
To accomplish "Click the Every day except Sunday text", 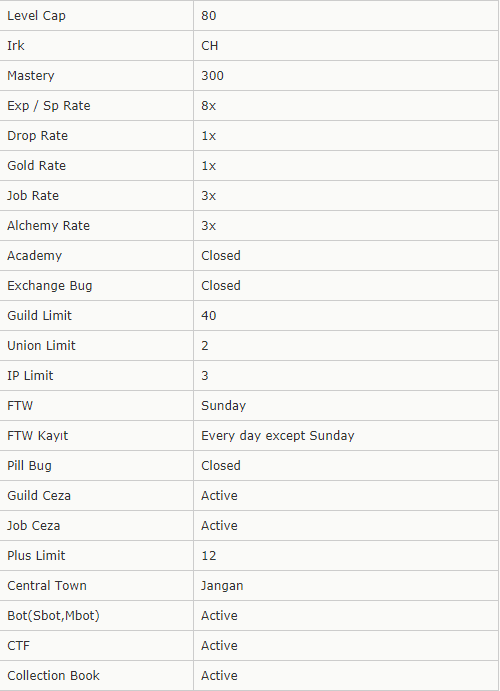I will (x=278, y=435).
